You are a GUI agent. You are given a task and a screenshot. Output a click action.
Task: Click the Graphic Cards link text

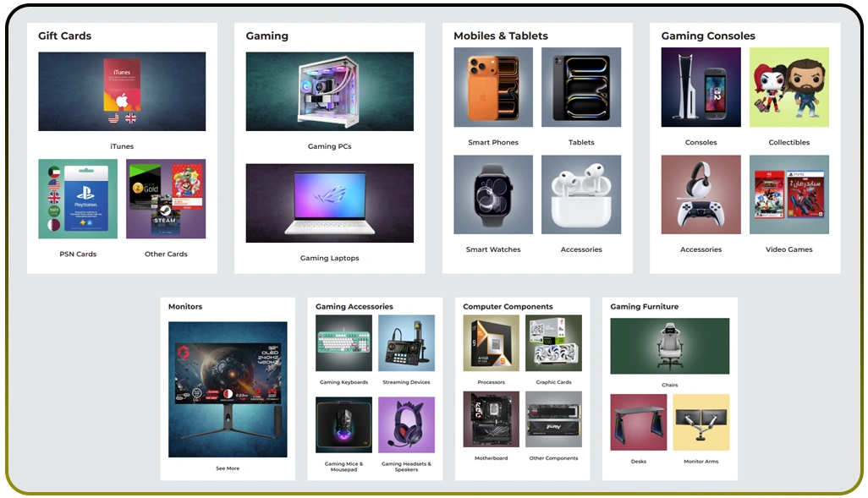click(x=553, y=382)
